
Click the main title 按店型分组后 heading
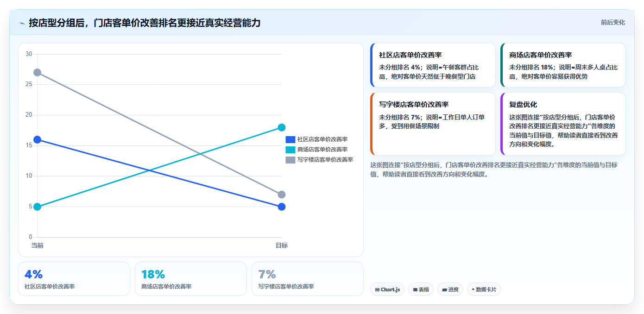tap(145, 23)
